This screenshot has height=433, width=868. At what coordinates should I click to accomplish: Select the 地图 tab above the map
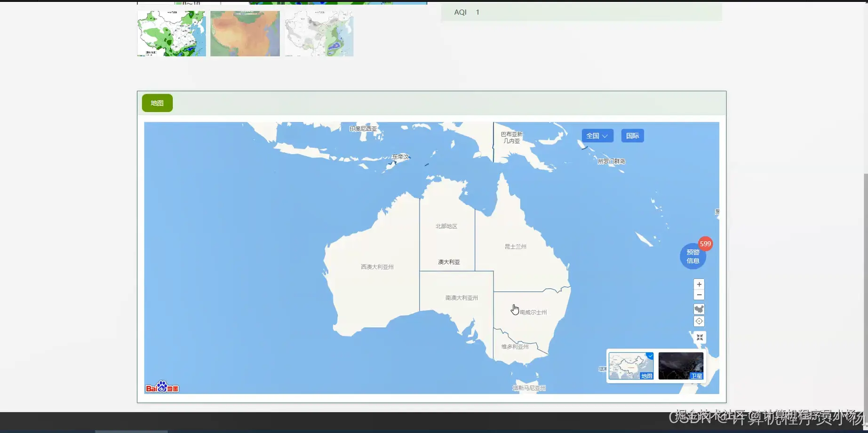click(x=157, y=103)
